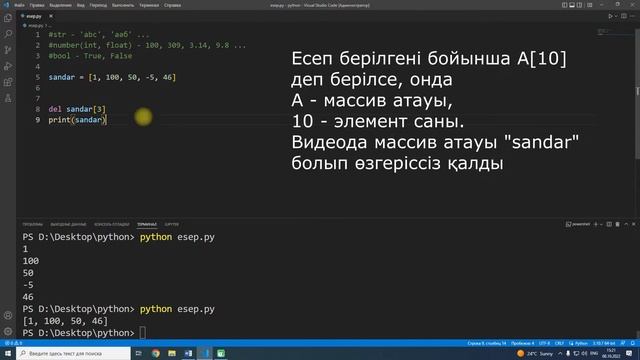Open the Файл menu
This screenshot has height=360, width=640.
19,5
